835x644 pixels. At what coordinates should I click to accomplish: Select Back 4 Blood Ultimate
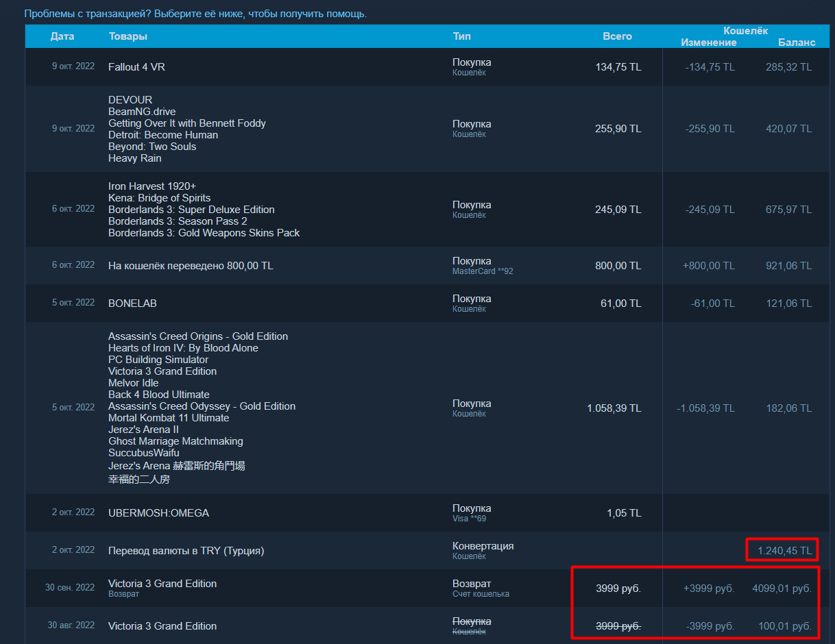pos(159,395)
